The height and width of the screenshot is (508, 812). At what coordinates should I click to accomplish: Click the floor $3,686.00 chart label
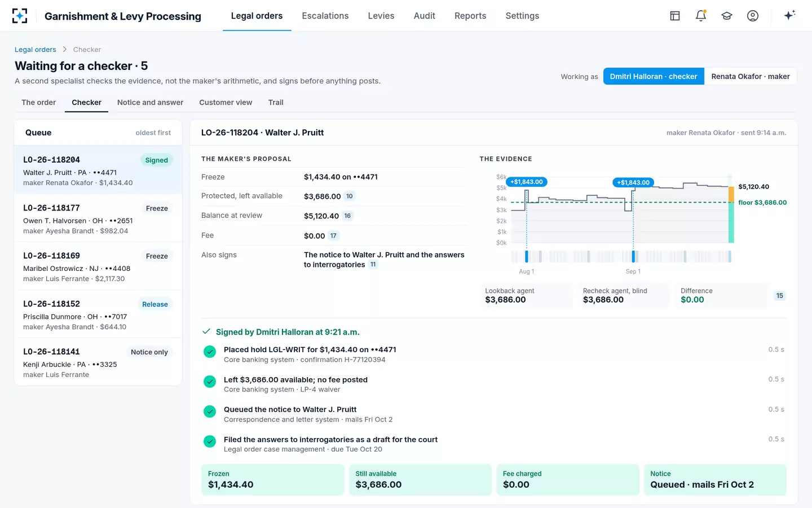coord(762,203)
